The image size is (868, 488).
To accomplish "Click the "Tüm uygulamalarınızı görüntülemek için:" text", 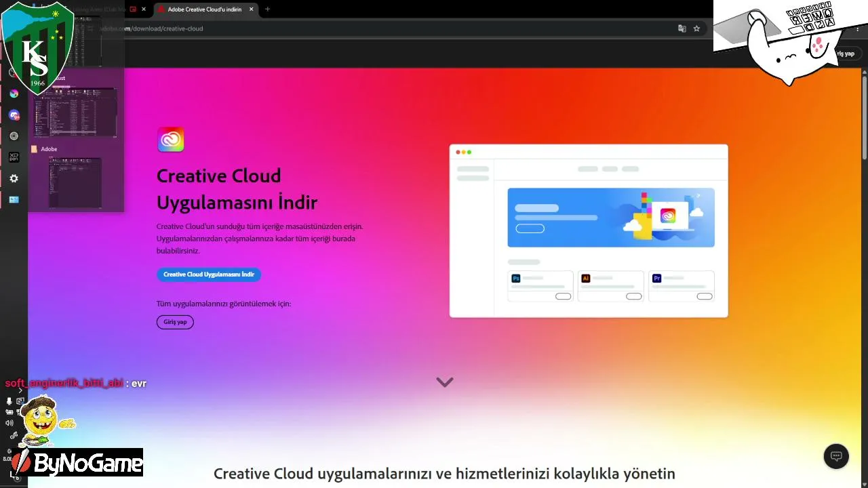I will tap(224, 304).
